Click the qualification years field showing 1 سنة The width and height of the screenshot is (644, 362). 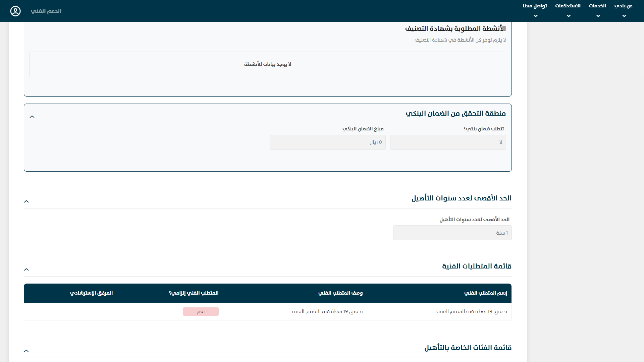452,233
